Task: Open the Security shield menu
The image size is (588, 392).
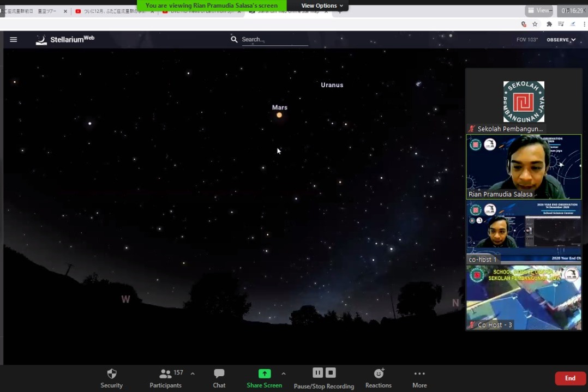Action: click(x=112, y=374)
